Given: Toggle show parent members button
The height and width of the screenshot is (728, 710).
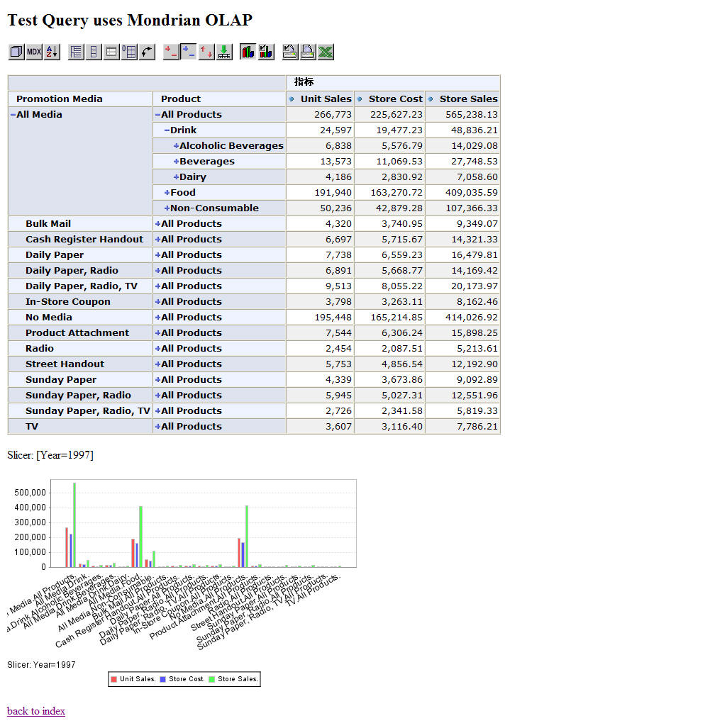Looking at the screenshot, I should tap(76, 52).
